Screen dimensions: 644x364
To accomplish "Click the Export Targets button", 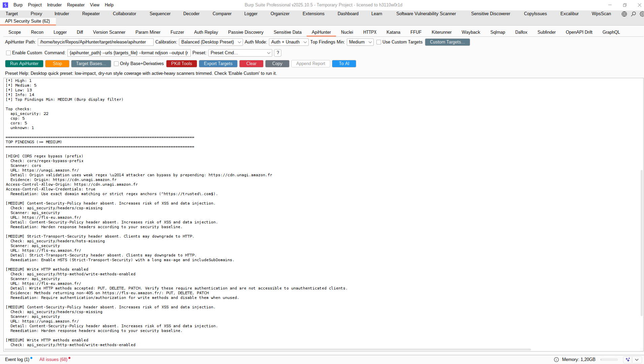I will click(218, 64).
